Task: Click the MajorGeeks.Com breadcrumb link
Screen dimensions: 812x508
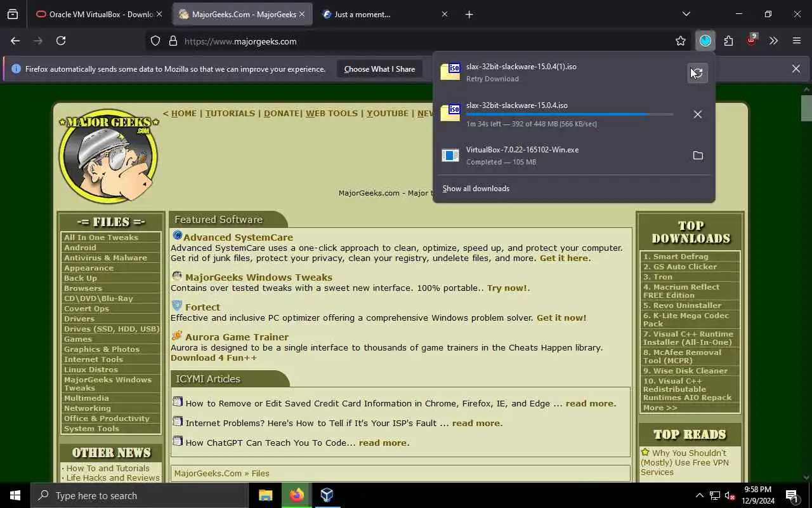Action: pyautogui.click(x=208, y=474)
